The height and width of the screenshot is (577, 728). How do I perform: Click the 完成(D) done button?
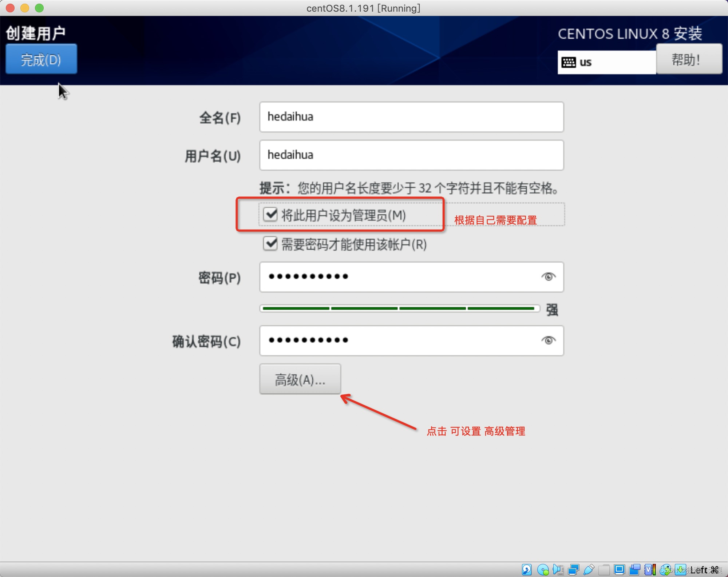click(x=41, y=59)
